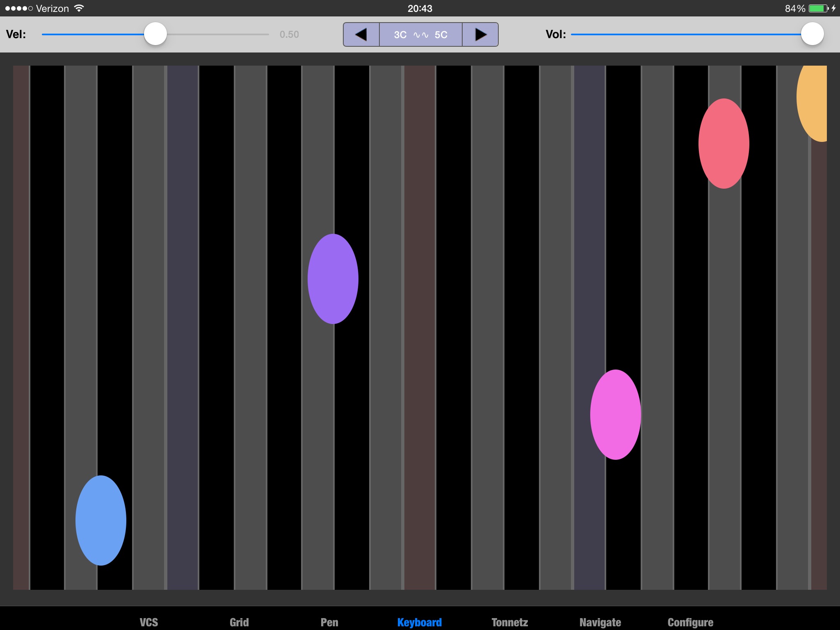Toggle Verizon signal status icon
Screen dimensions: 840x630
click(20, 8)
